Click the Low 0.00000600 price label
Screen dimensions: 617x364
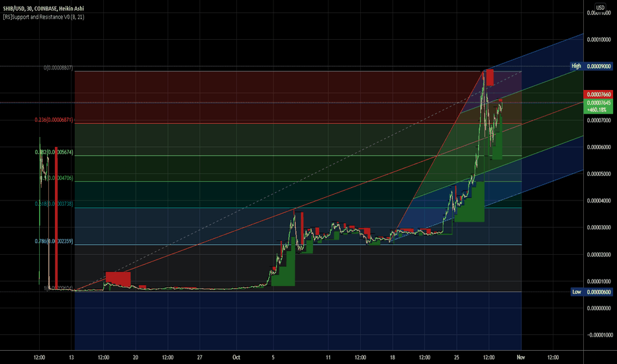[x=592, y=292]
